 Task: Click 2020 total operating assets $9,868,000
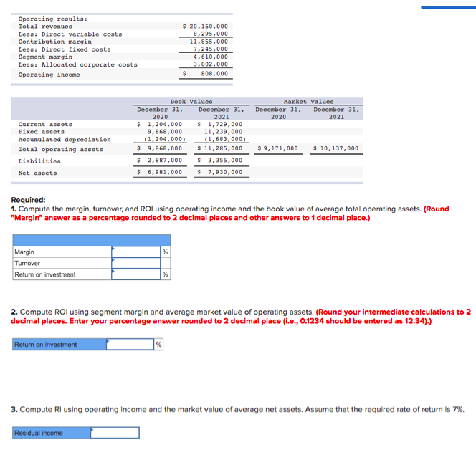(159, 148)
